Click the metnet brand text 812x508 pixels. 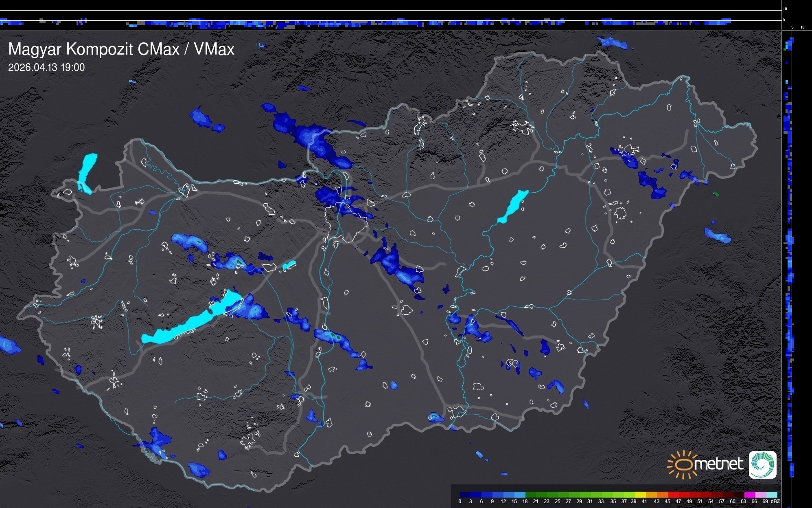click(718, 464)
